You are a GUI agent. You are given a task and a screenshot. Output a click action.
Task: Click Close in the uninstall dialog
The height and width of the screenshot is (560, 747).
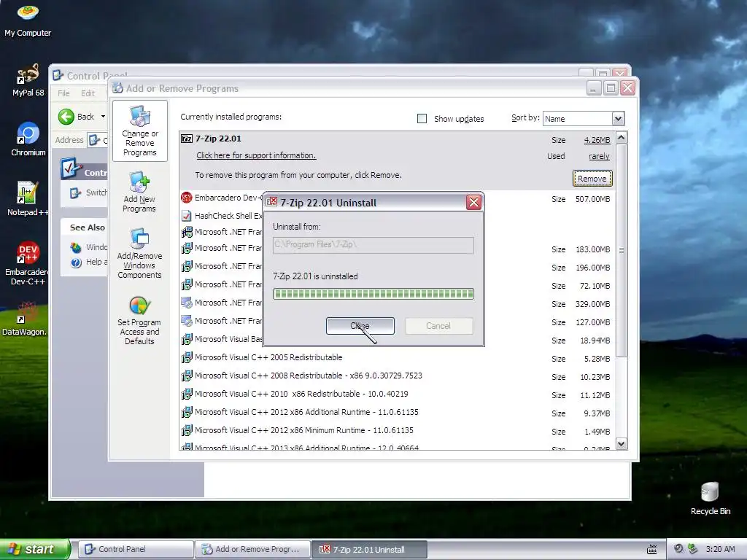click(x=360, y=326)
